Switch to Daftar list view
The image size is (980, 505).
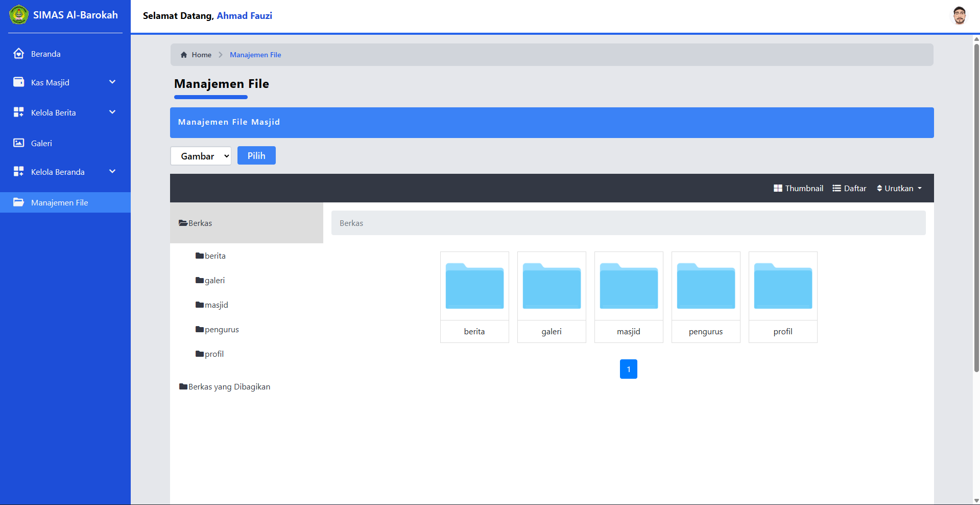tap(849, 188)
